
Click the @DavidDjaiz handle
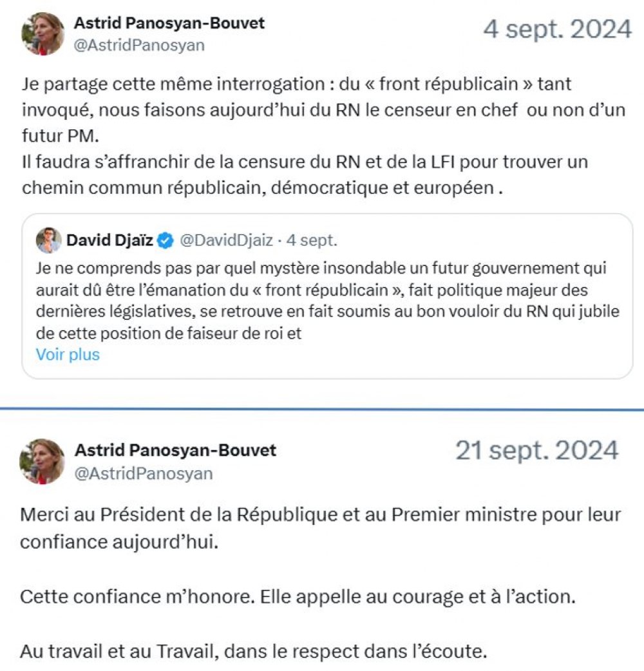click(229, 241)
